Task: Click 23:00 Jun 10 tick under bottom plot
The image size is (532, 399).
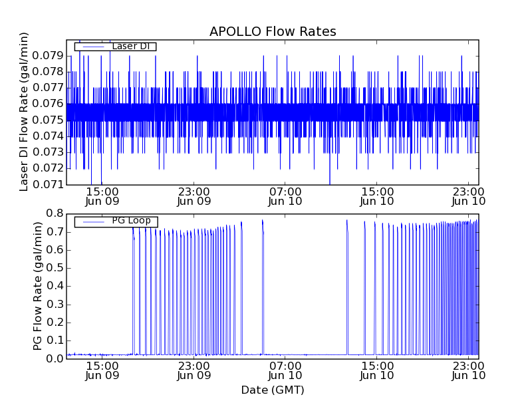Action: tap(469, 370)
